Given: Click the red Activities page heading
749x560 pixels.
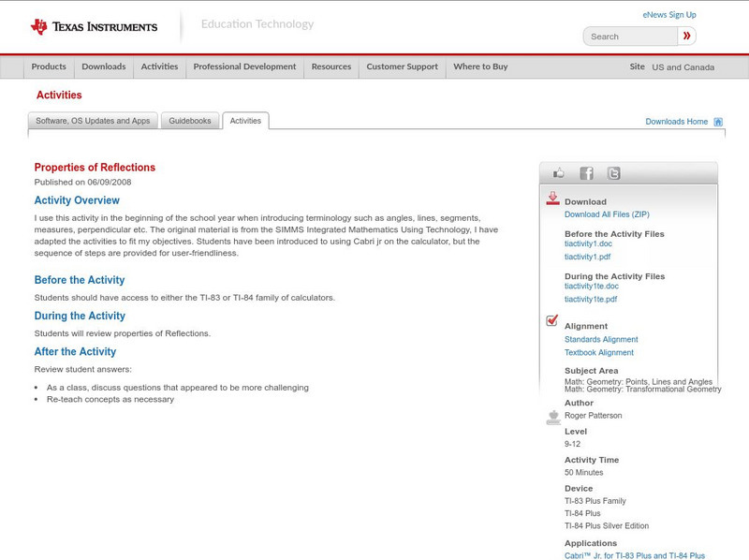Looking at the screenshot, I should tap(59, 96).
